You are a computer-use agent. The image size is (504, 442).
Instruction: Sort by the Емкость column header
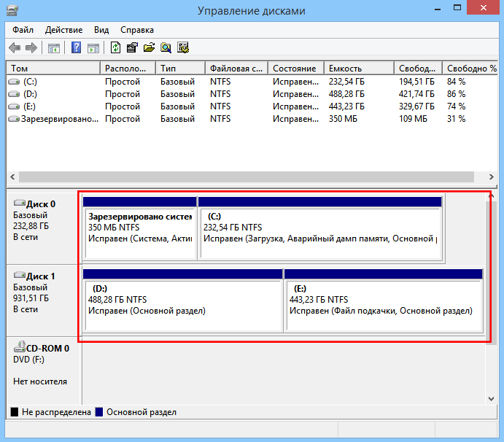[x=359, y=68]
